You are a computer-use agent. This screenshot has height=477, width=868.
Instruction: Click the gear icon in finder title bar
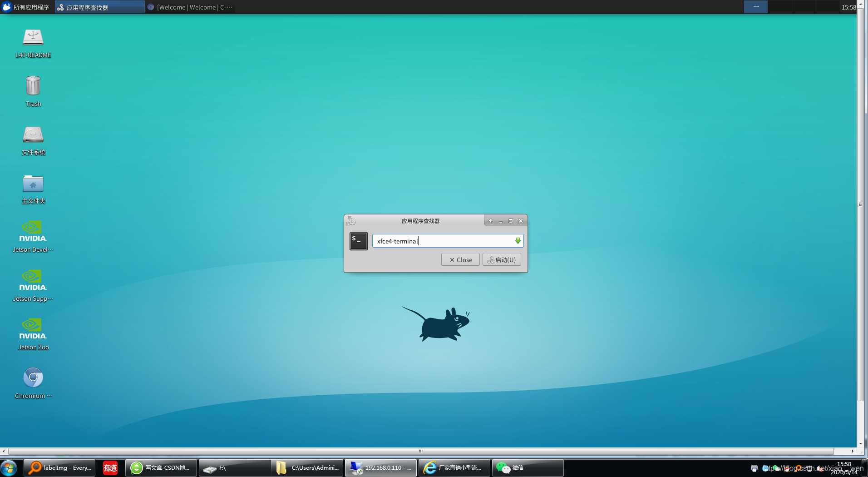pyautogui.click(x=351, y=221)
